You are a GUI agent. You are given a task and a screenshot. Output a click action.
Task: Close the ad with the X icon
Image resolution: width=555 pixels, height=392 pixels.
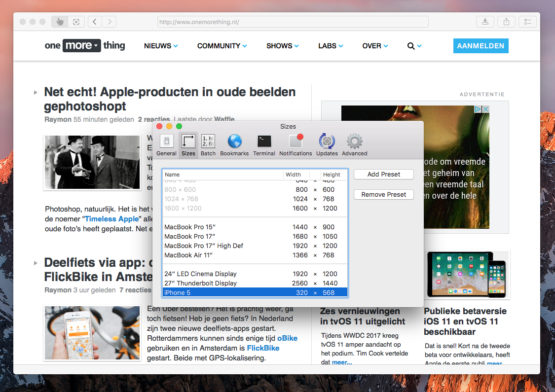(x=486, y=109)
